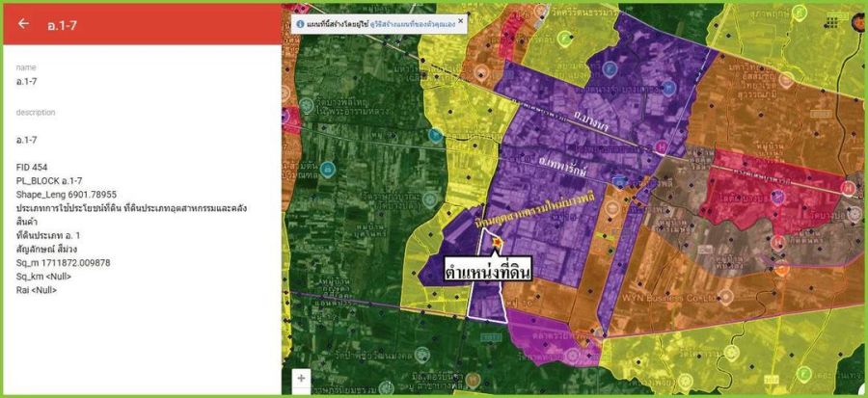This screenshot has height=398, width=868.
Task: Select the WYN Business Co.,Ltd place marker
Action: click(726, 295)
